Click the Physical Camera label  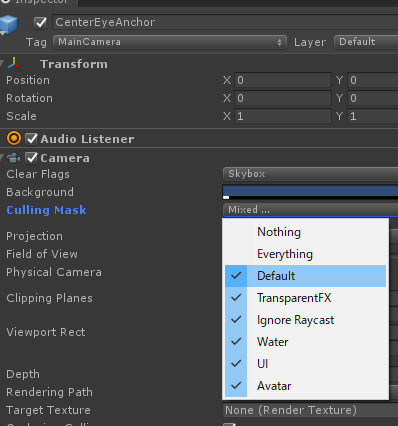54,272
